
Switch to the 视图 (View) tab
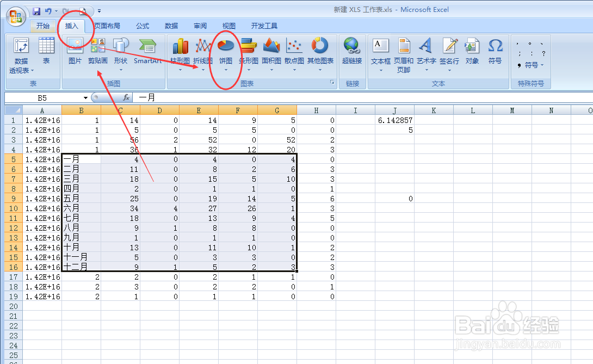[229, 26]
